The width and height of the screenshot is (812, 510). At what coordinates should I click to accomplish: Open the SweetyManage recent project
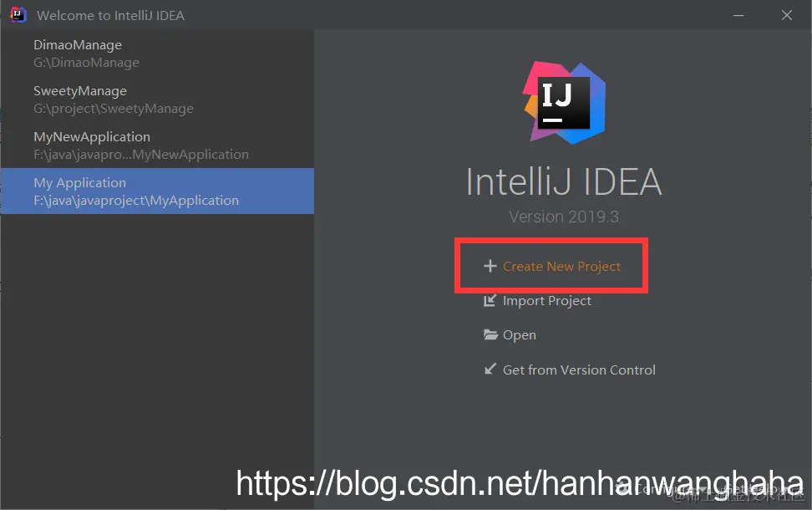(x=157, y=99)
